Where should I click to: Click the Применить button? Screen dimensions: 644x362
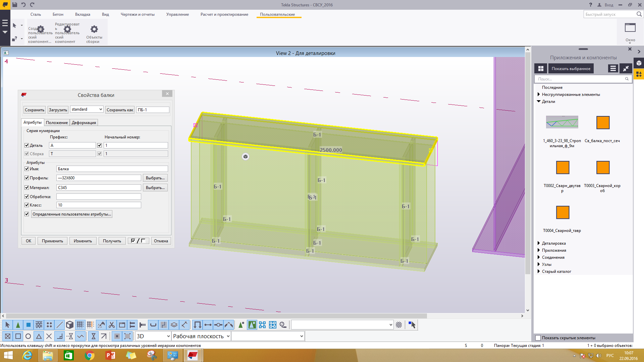coord(52,241)
